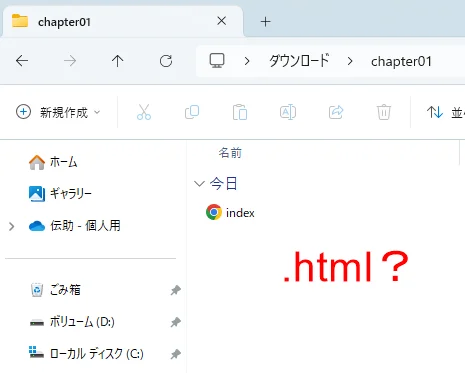
Task: Click the PC monitor icon in address bar
Action: pos(217,61)
